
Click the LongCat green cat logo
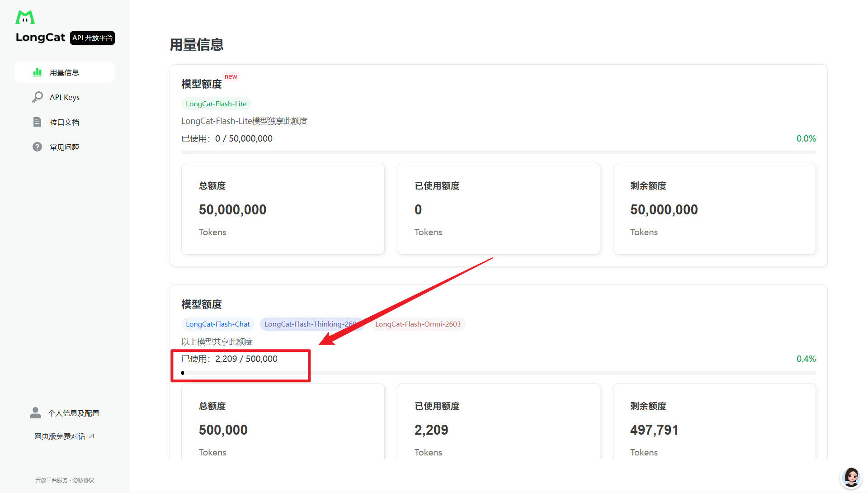(x=25, y=17)
